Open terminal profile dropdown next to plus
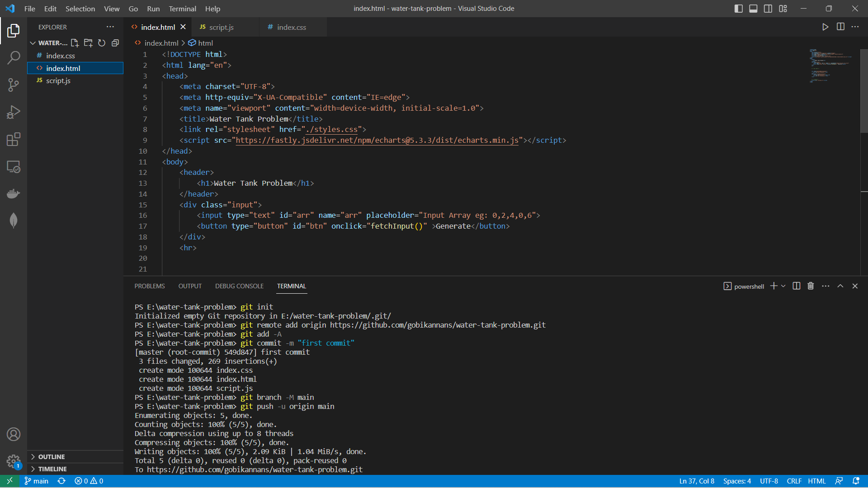This screenshot has height=488, width=868. coord(783,286)
